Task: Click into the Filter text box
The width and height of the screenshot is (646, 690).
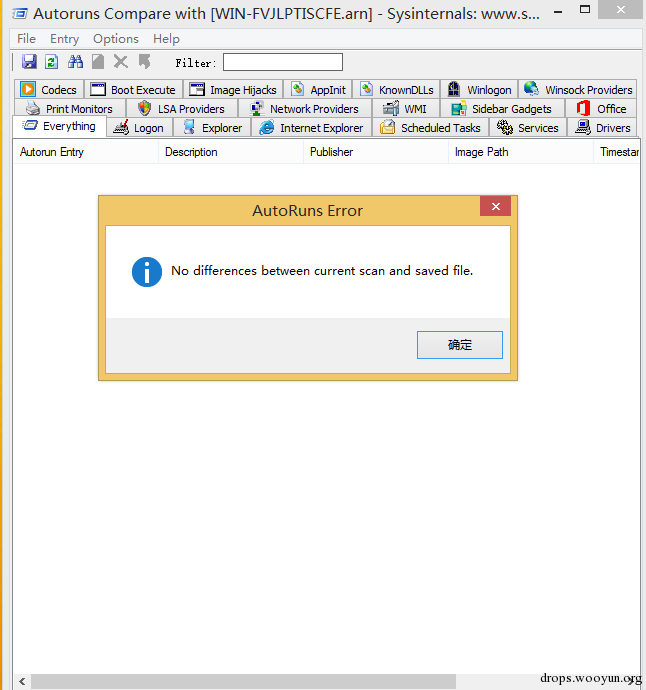Action: click(283, 62)
